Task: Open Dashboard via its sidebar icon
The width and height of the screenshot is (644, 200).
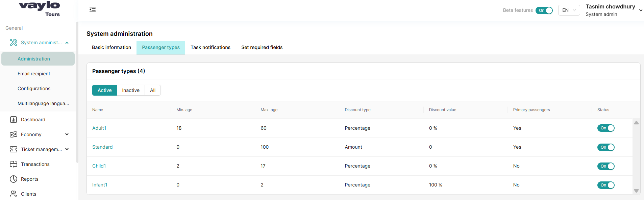Action: coord(14,120)
